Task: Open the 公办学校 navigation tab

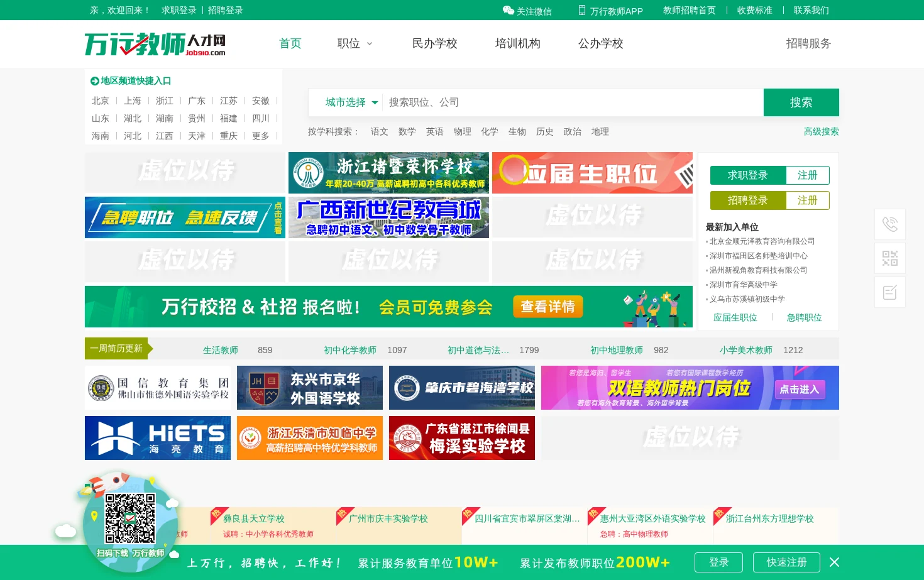Action: click(x=600, y=43)
